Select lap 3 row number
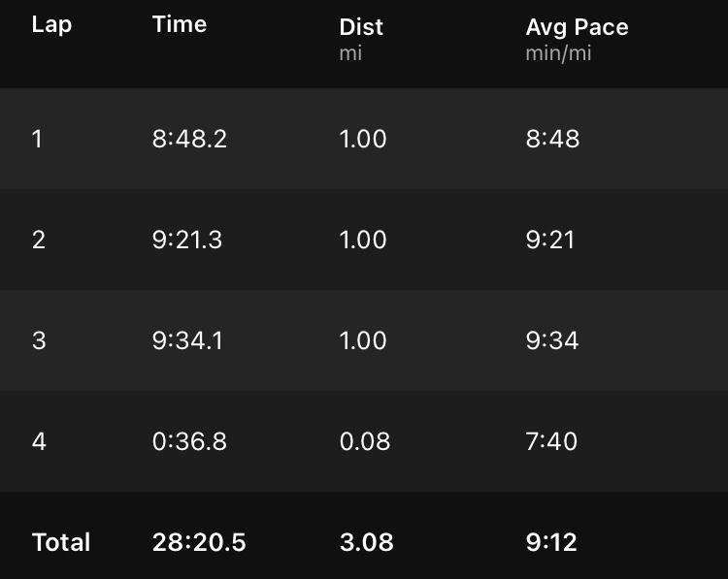 tap(39, 340)
